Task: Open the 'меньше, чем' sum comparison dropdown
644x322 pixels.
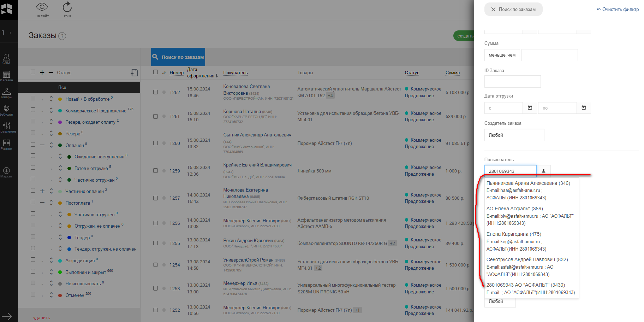Action: (502, 55)
